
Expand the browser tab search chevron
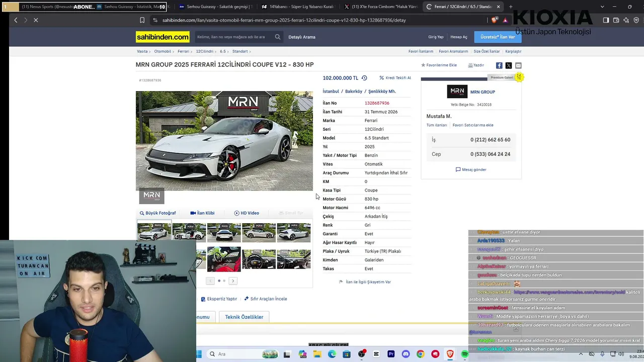[602, 7]
